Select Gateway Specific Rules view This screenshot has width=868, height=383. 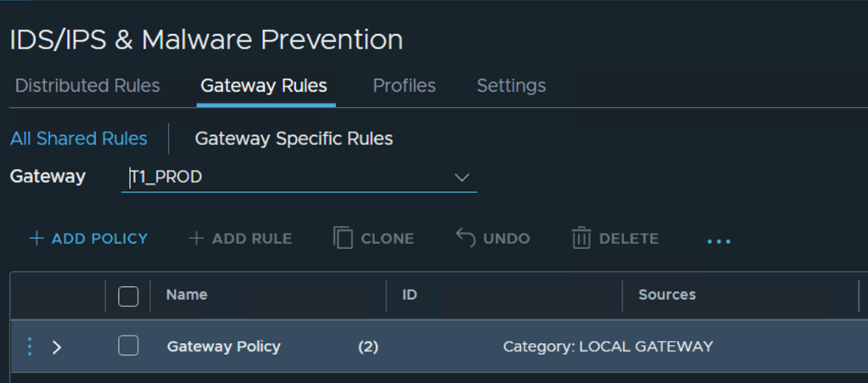294,138
